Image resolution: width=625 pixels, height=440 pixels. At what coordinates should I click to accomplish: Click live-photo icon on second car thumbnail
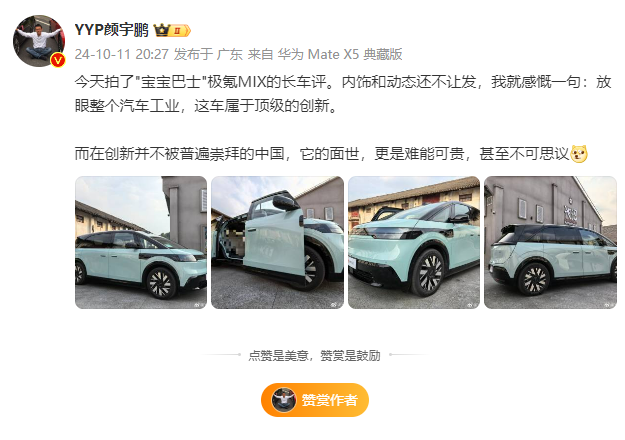[x=334, y=304]
